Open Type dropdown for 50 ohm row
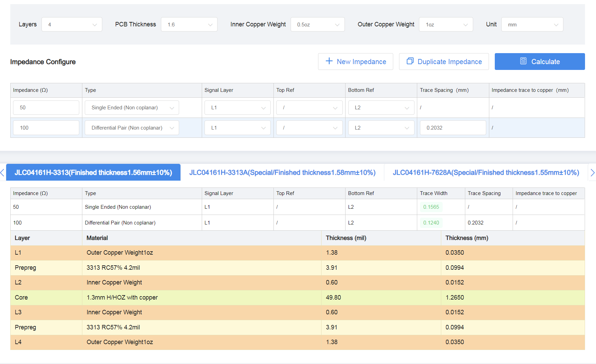This screenshot has width=596, height=364. pos(132,108)
